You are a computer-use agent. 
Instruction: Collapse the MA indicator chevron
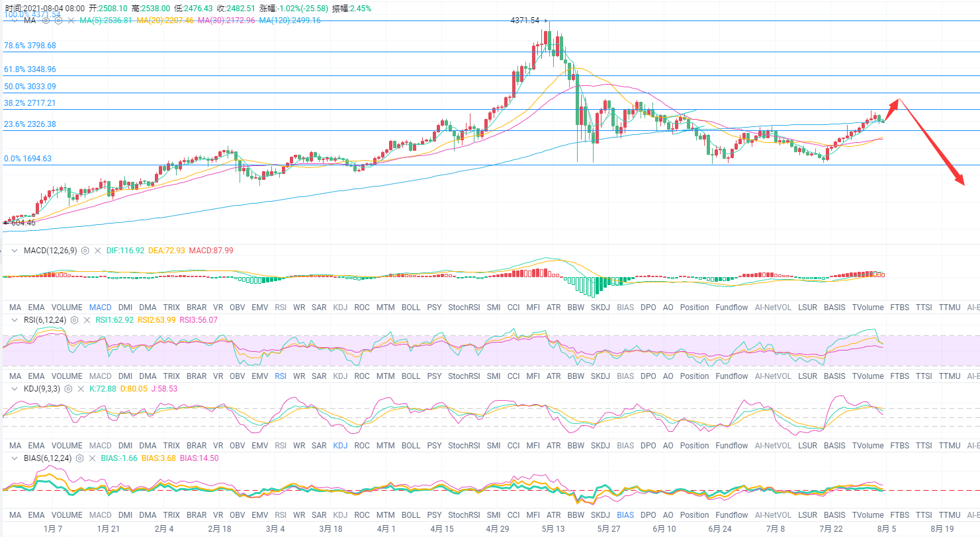tap(15, 21)
